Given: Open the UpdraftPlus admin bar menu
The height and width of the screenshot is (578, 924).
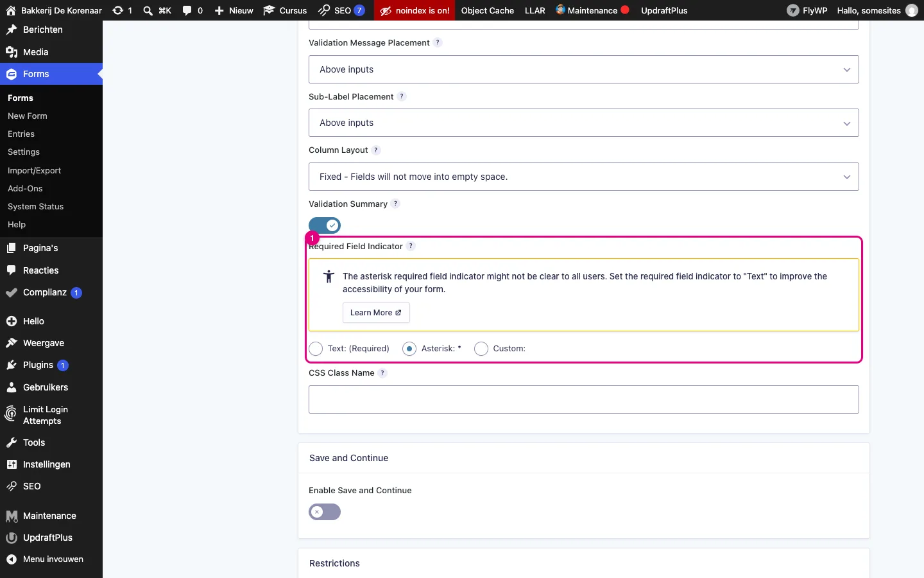Looking at the screenshot, I should (664, 10).
